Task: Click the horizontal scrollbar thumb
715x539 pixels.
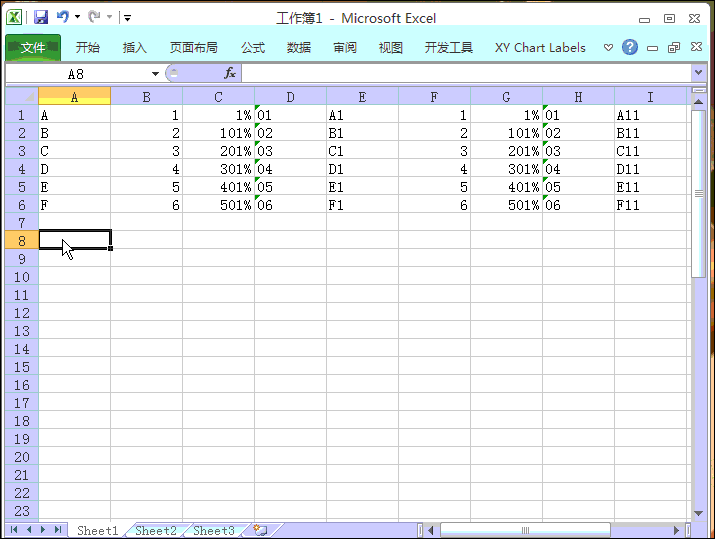Action: (x=525, y=530)
